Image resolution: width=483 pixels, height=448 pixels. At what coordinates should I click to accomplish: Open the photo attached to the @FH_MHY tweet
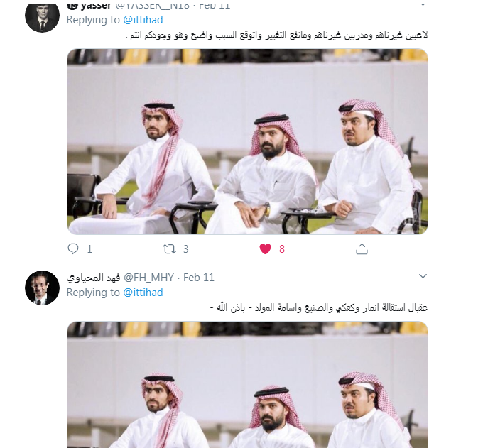(x=247, y=385)
